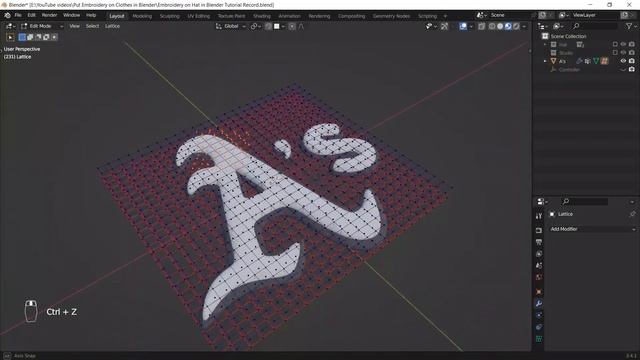Click the pin icon beside Lattice
Viewport: 640px width, 360px height.
[632, 214]
